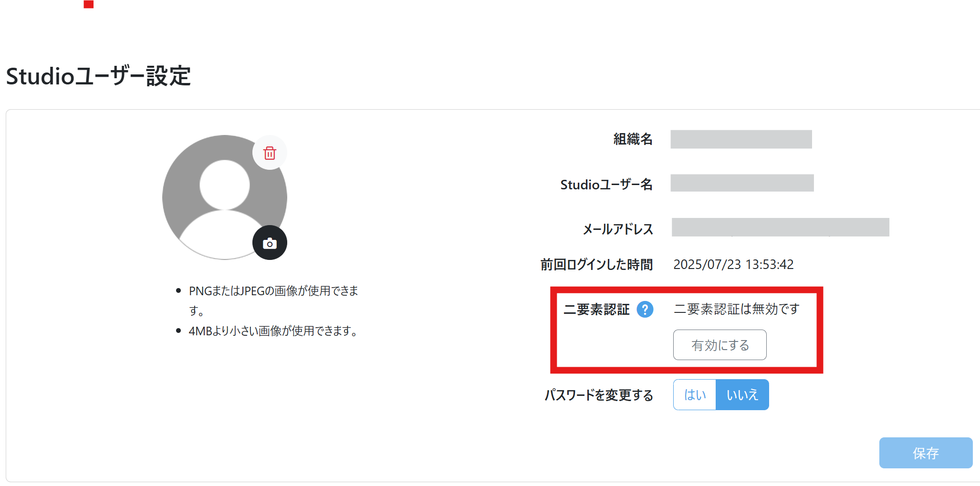Viewport: 980px width, 486px height.
Task: Click the red trash icon to delete avatar
Action: point(270,153)
